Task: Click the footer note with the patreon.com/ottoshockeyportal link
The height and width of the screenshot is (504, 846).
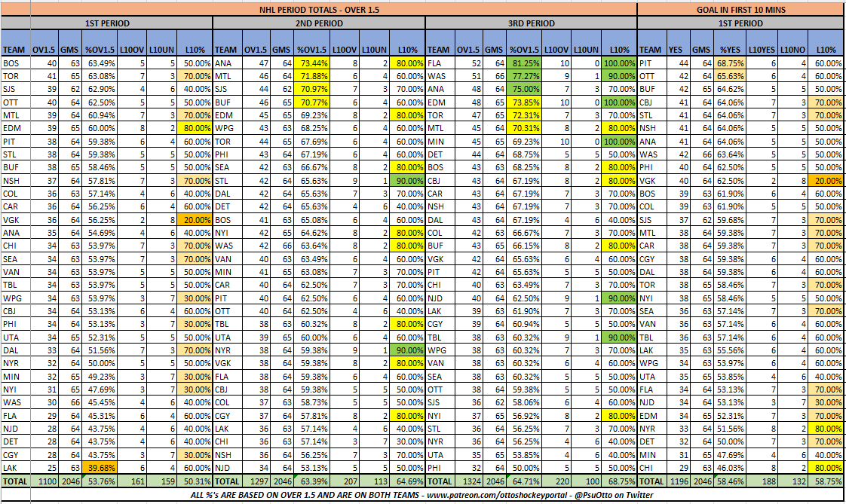Action: click(422, 495)
